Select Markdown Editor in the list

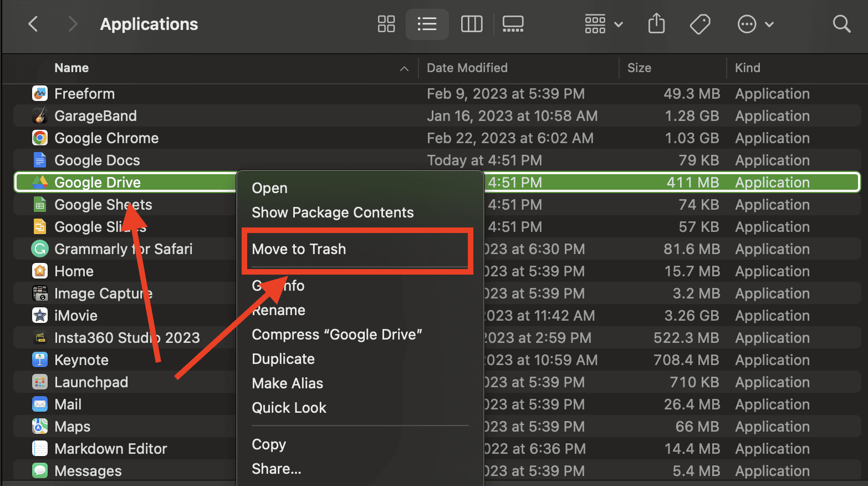[x=110, y=449]
